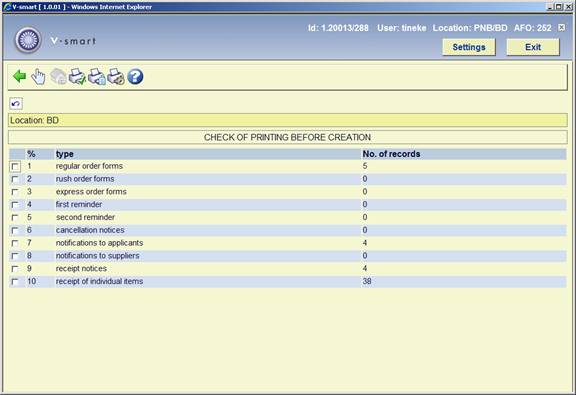The width and height of the screenshot is (576, 395).
Task: Select 'notifications to applicants' row text
Action: 99,243
